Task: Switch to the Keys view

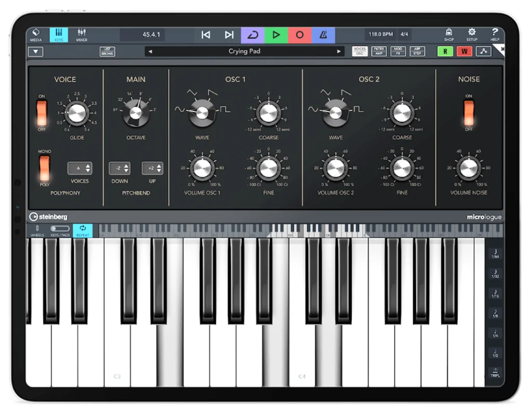Action: 59,35
